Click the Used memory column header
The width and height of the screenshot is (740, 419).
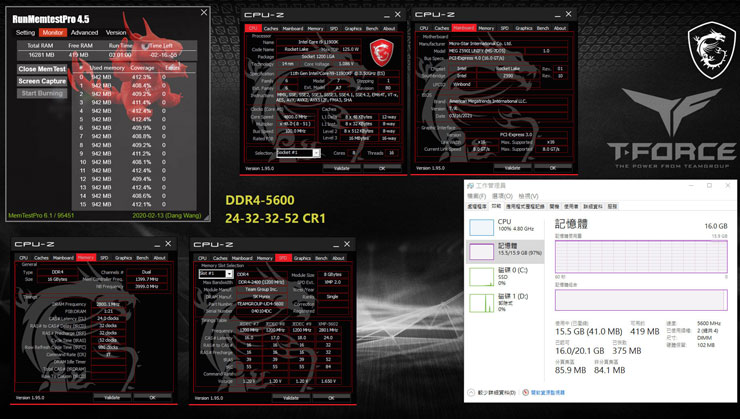tap(107, 68)
